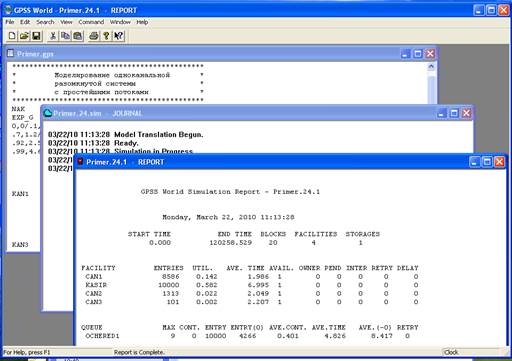Click the Help question mark icon

pyautogui.click(x=106, y=36)
